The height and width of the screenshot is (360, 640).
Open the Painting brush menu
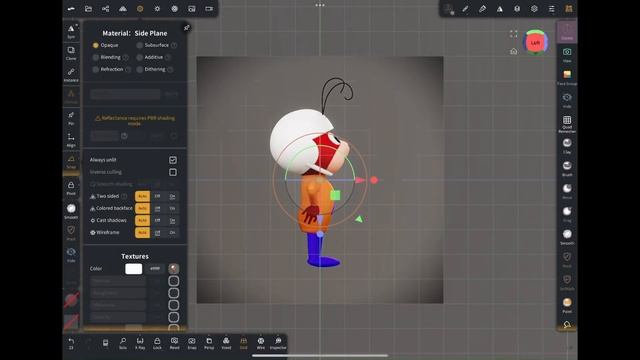(x=482, y=9)
